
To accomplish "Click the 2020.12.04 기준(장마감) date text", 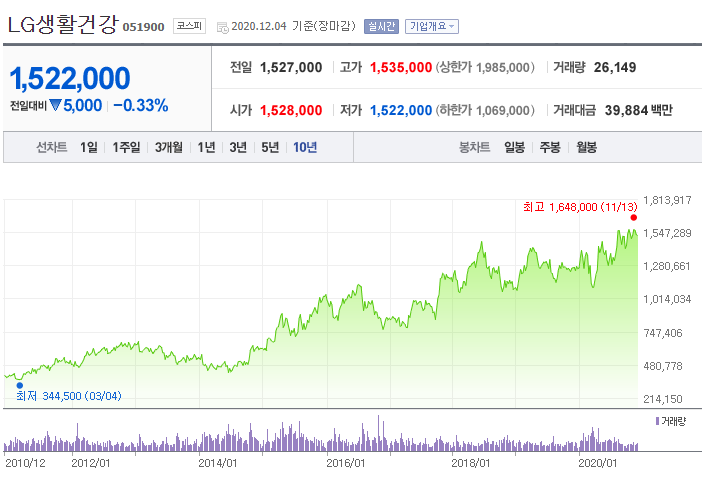I will coord(293,26).
